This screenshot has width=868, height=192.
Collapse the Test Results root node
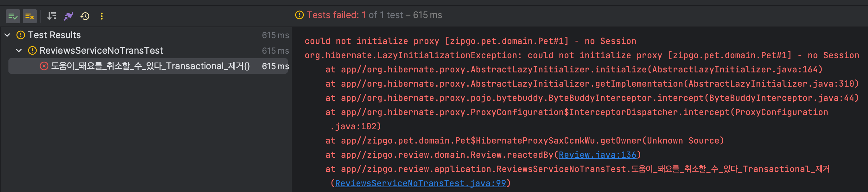pos(7,35)
